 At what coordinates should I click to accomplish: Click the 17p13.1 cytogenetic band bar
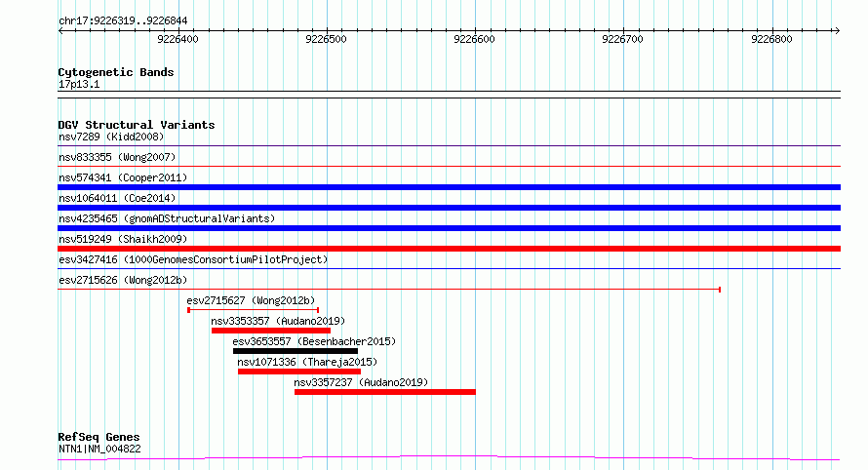449,95
